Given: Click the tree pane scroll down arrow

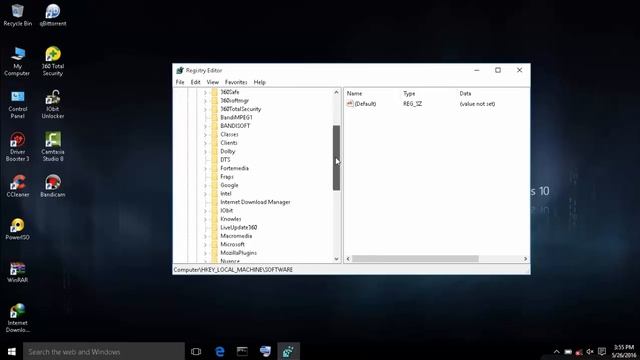Looking at the screenshot, I should coord(336,259).
